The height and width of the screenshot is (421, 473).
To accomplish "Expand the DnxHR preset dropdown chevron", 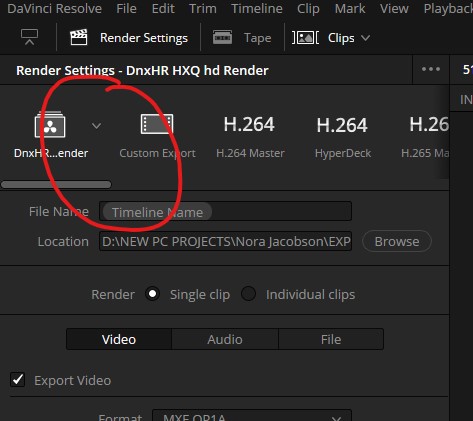I will (96, 126).
